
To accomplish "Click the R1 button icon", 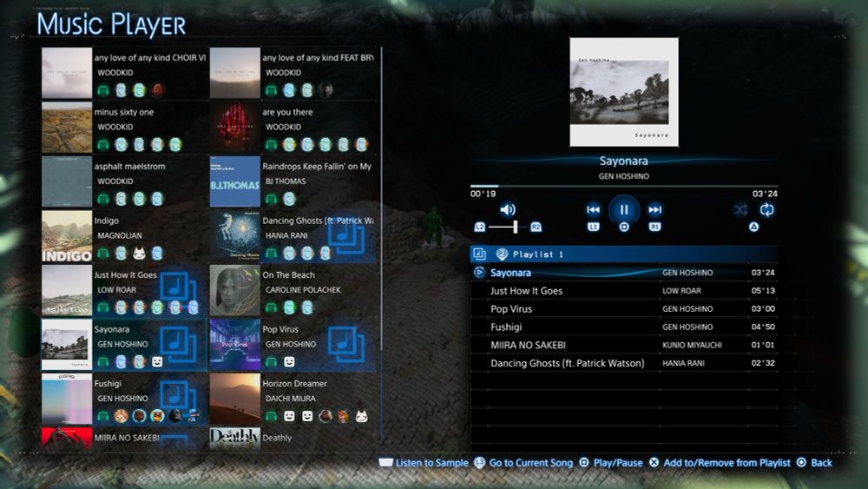I will pos(654,227).
